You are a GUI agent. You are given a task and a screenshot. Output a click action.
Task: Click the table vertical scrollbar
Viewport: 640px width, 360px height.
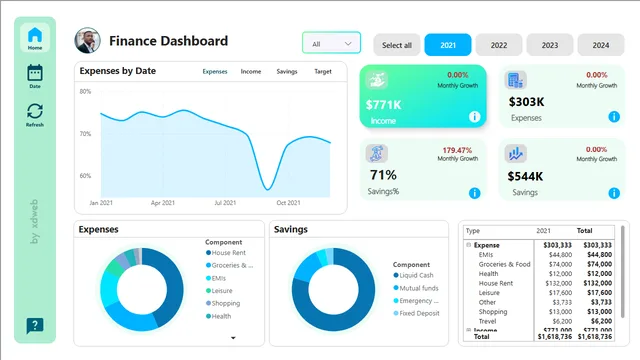[622, 271]
